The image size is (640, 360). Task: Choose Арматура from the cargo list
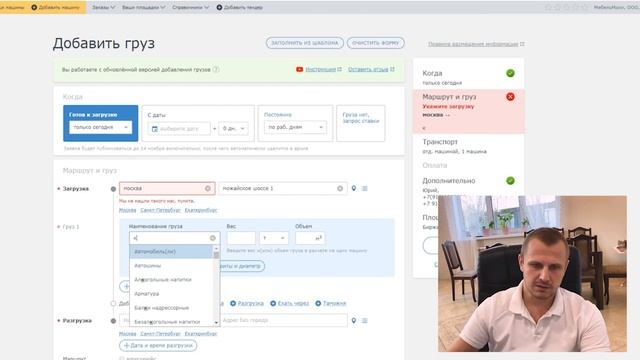(171, 294)
